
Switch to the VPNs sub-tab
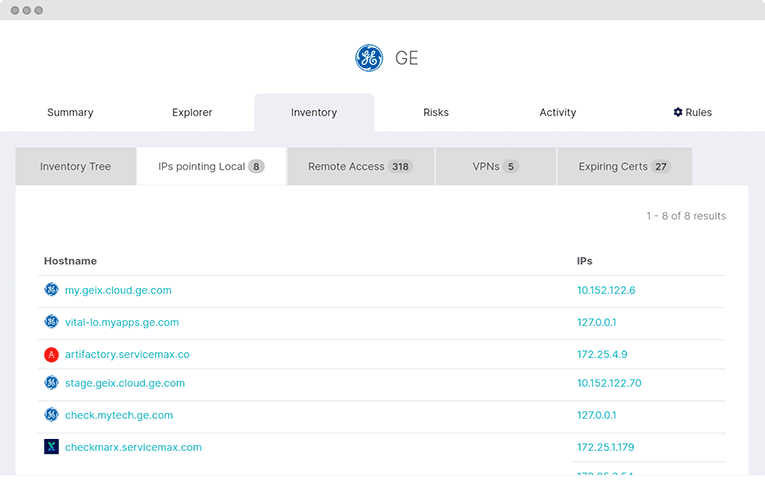click(496, 166)
